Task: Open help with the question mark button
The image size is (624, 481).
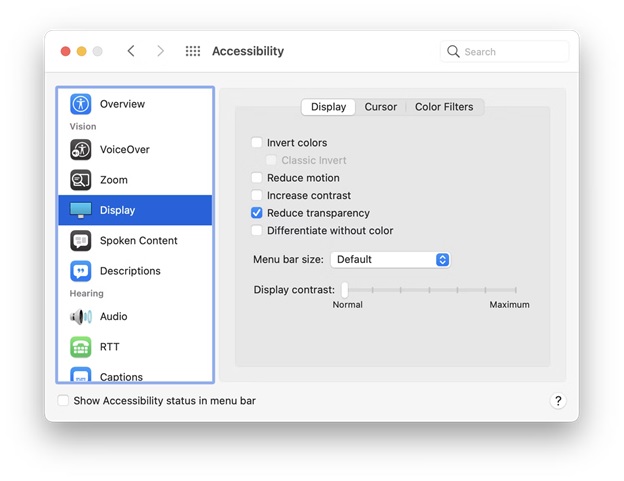Action: [x=558, y=401]
